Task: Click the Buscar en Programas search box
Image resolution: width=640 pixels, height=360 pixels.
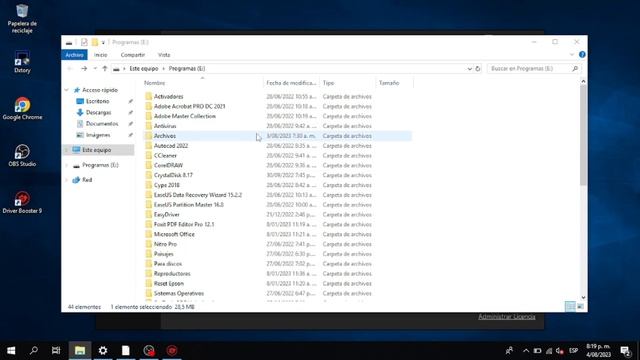Action: coord(533,69)
